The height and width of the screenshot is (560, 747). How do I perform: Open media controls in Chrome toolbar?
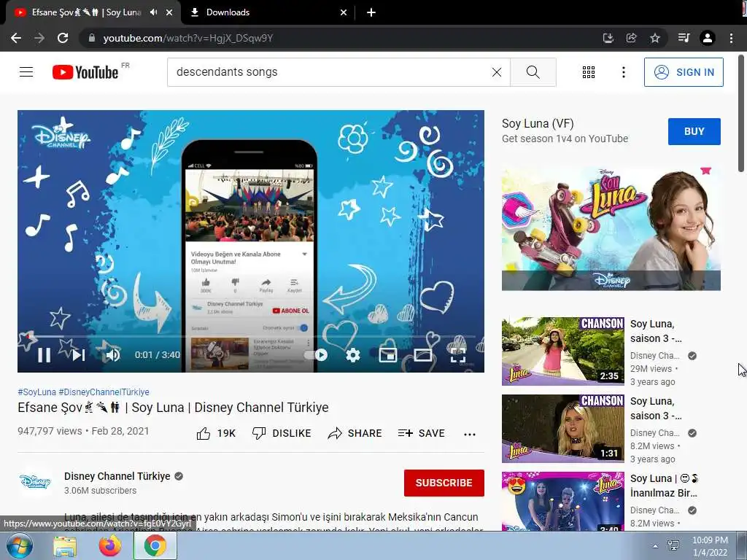[x=684, y=38]
